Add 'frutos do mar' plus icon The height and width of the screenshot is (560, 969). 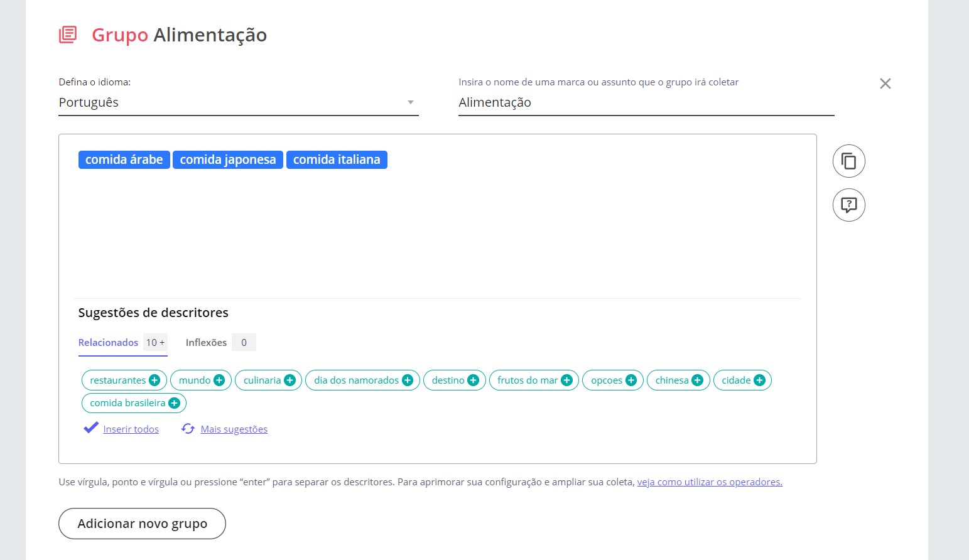click(x=566, y=380)
